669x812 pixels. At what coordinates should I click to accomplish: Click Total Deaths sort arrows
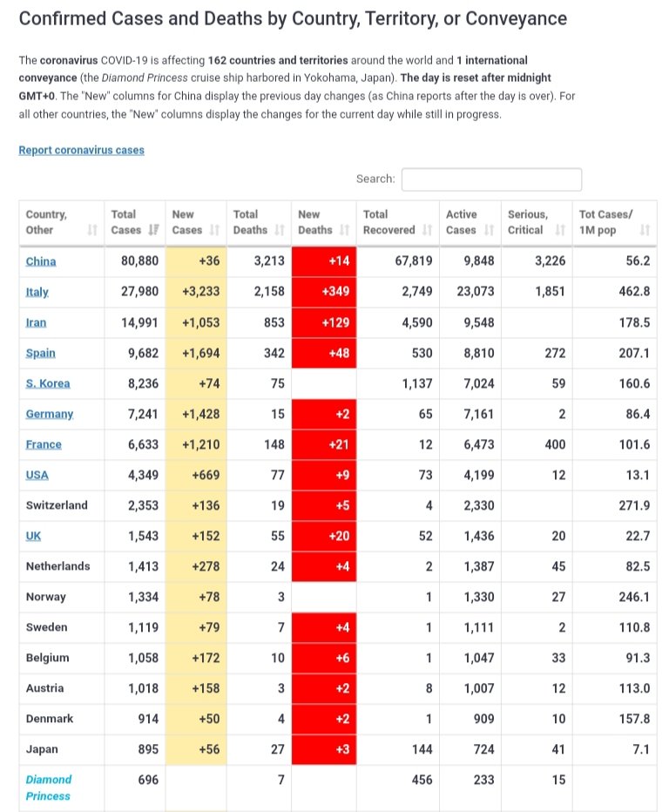pyautogui.click(x=279, y=229)
